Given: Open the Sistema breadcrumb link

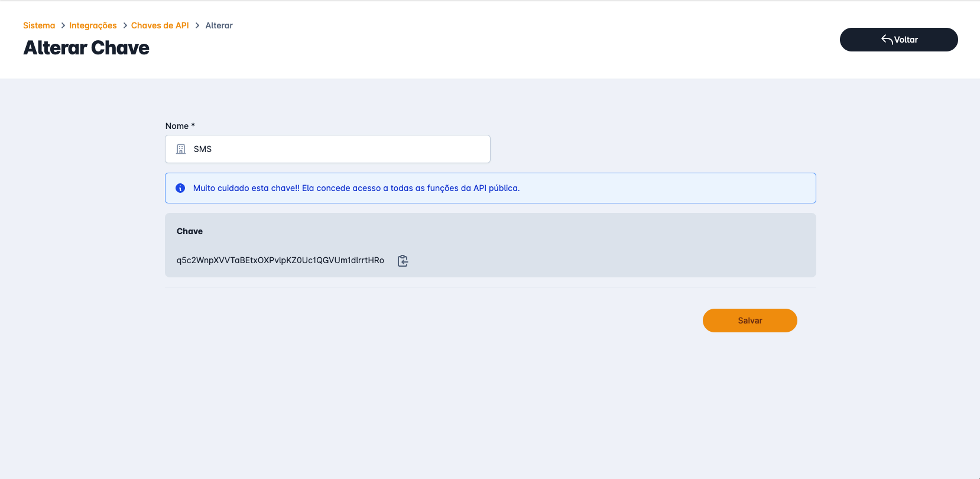Looking at the screenshot, I should click(39, 25).
